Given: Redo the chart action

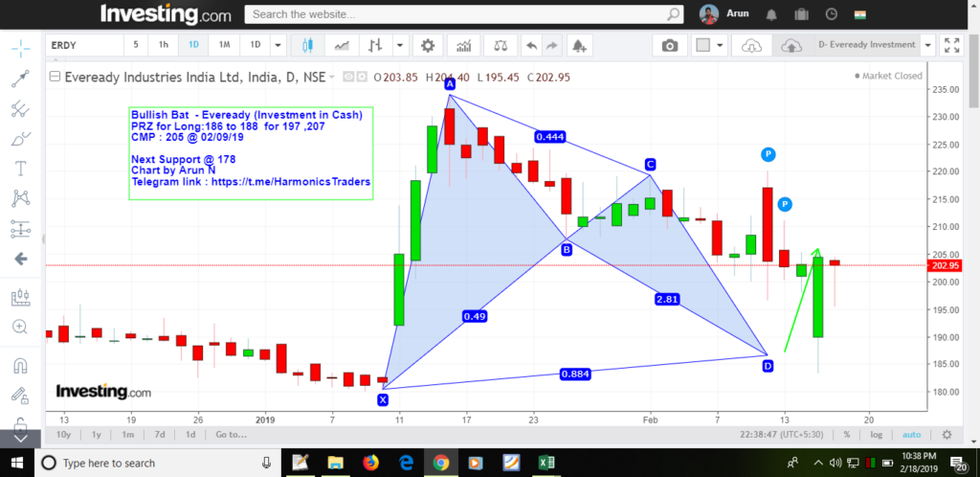Looking at the screenshot, I should click(551, 45).
